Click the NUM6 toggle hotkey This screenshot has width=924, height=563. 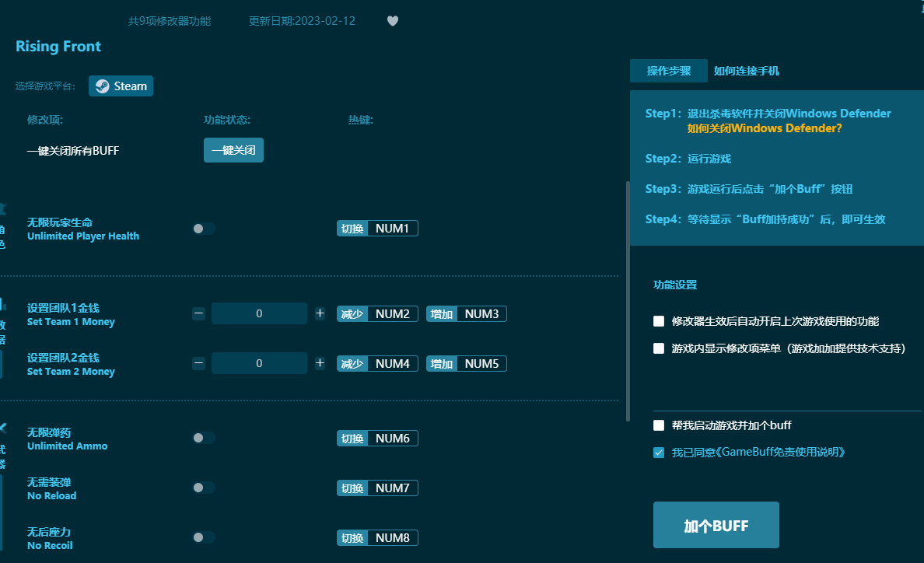[377, 438]
